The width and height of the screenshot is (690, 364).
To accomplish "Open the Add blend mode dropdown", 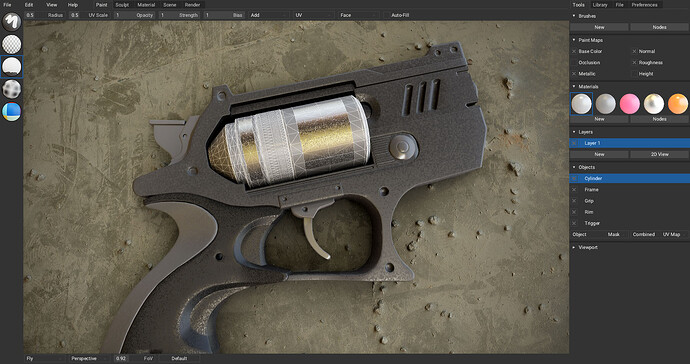I will coord(269,15).
